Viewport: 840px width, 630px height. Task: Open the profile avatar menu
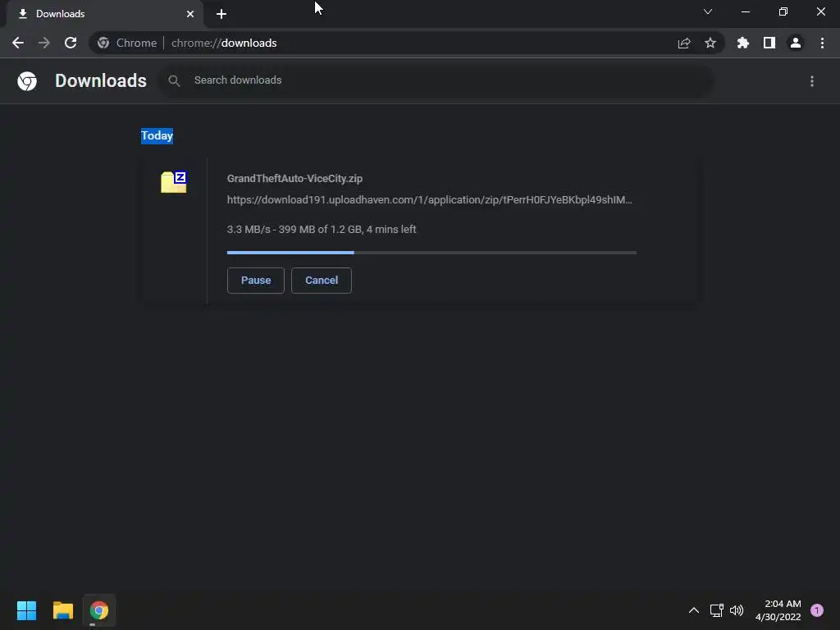(x=796, y=43)
